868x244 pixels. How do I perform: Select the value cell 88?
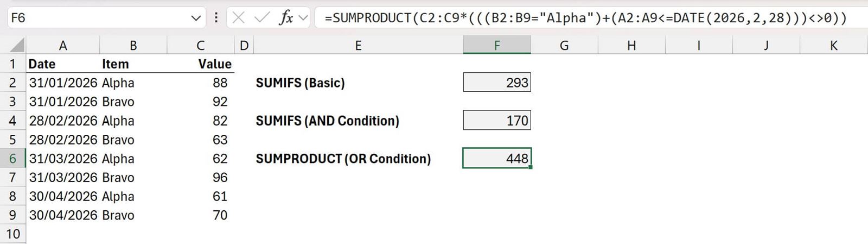(201, 83)
